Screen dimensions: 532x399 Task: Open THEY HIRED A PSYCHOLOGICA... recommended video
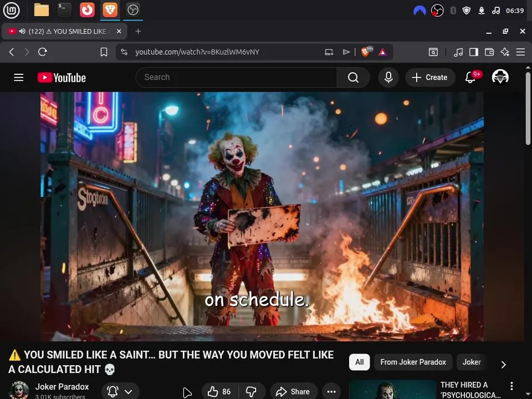point(470,390)
